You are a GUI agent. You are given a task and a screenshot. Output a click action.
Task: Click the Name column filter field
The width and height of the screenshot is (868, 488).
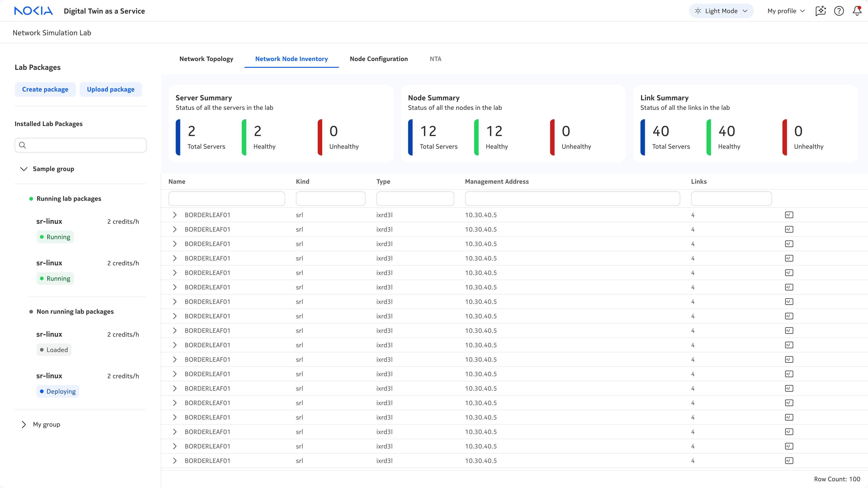226,198
